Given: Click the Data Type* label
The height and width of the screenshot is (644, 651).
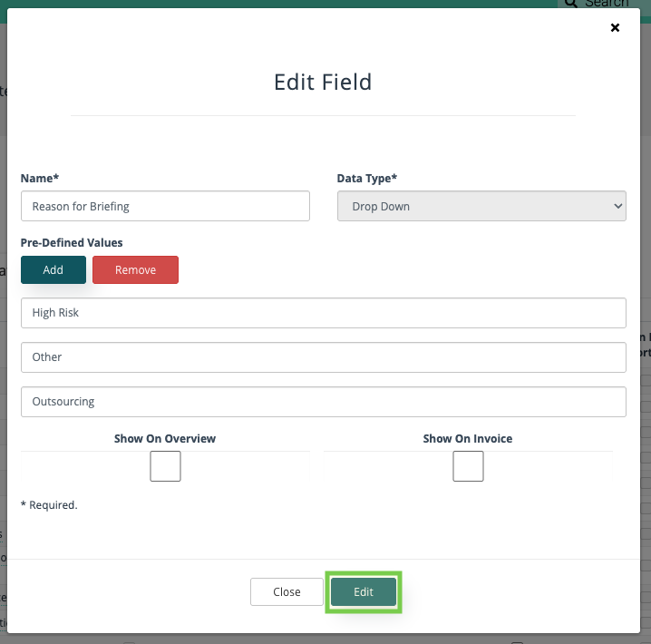Looking at the screenshot, I should 367,179.
